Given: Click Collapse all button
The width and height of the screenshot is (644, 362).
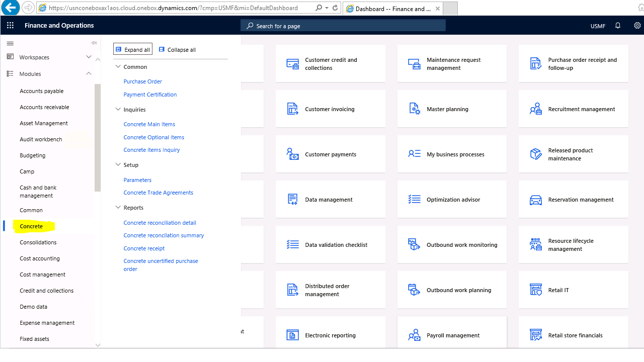Looking at the screenshot, I should click(x=177, y=49).
